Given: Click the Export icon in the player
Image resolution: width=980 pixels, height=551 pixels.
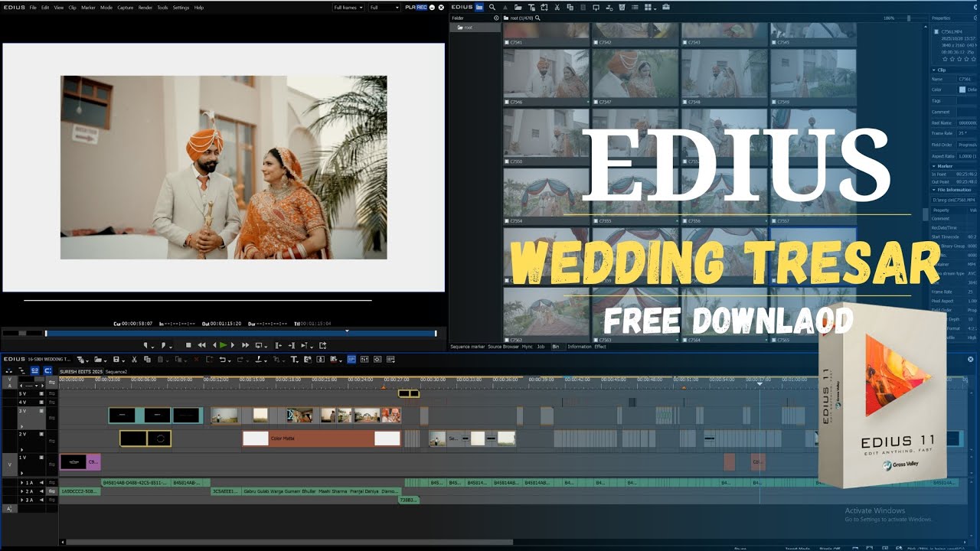Looking at the screenshot, I should (323, 345).
